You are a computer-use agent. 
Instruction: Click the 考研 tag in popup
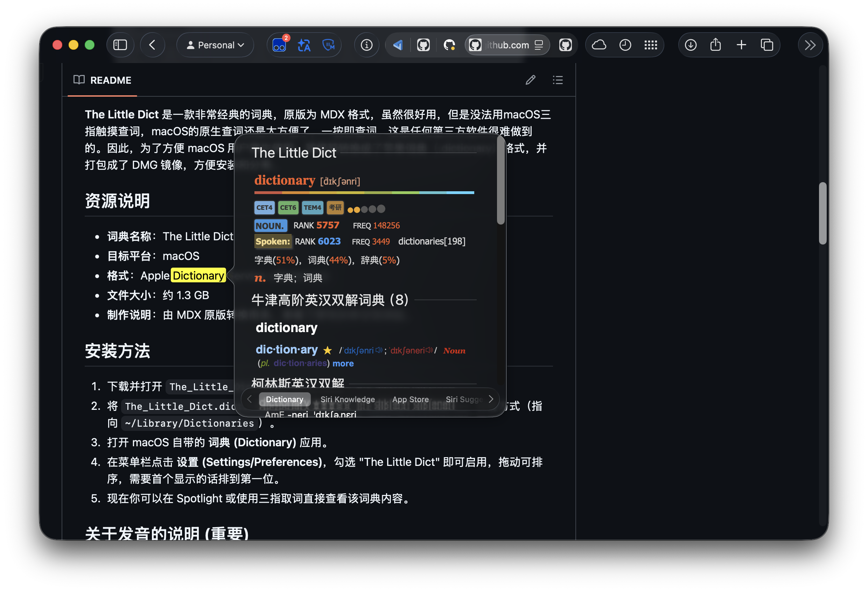pyautogui.click(x=335, y=207)
